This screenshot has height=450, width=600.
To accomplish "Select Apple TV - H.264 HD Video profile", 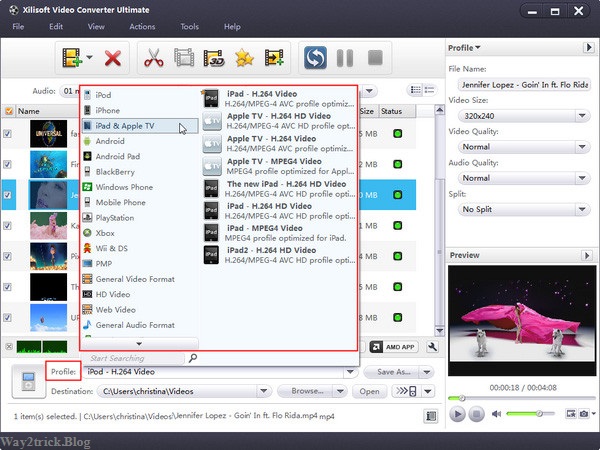I will (x=279, y=121).
